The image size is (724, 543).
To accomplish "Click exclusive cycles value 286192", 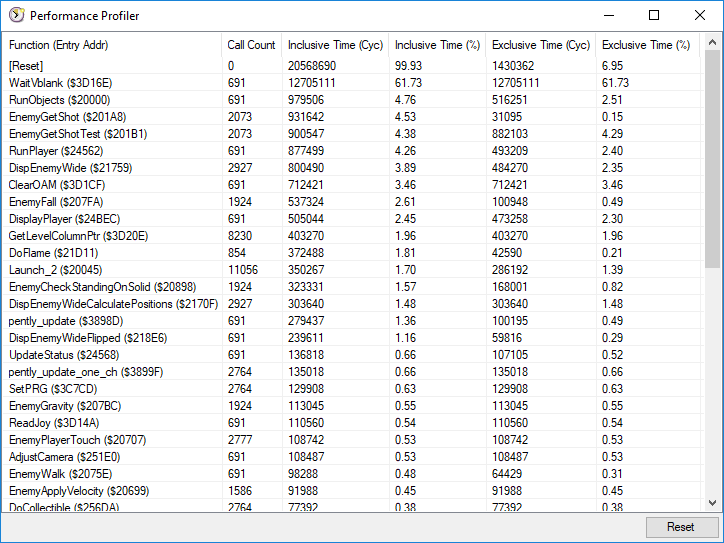I will point(510,270).
